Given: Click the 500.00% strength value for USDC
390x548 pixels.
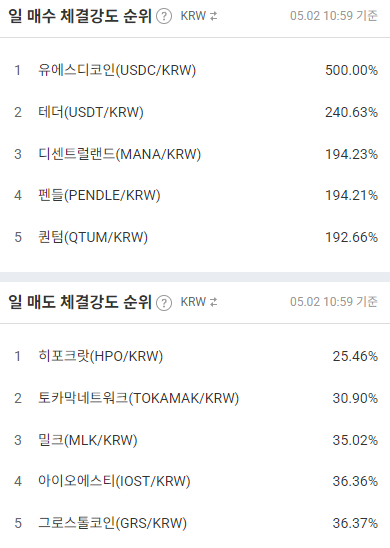Looking at the screenshot, I should click(352, 70).
